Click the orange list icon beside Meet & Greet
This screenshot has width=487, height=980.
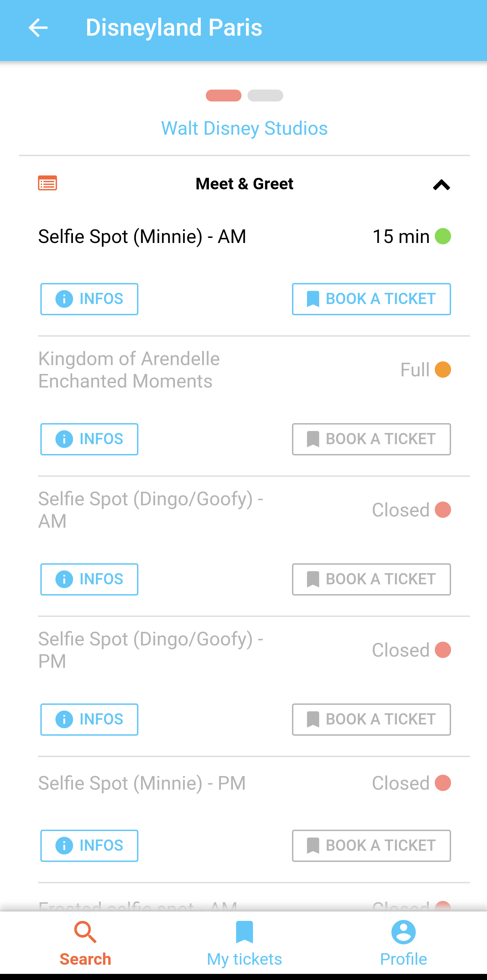click(x=47, y=183)
